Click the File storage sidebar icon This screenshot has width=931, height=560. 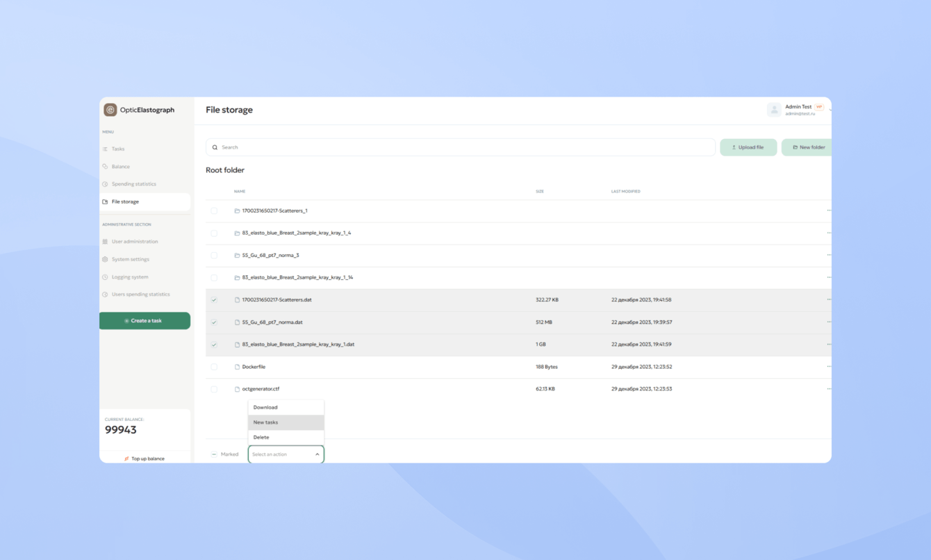pyautogui.click(x=105, y=201)
